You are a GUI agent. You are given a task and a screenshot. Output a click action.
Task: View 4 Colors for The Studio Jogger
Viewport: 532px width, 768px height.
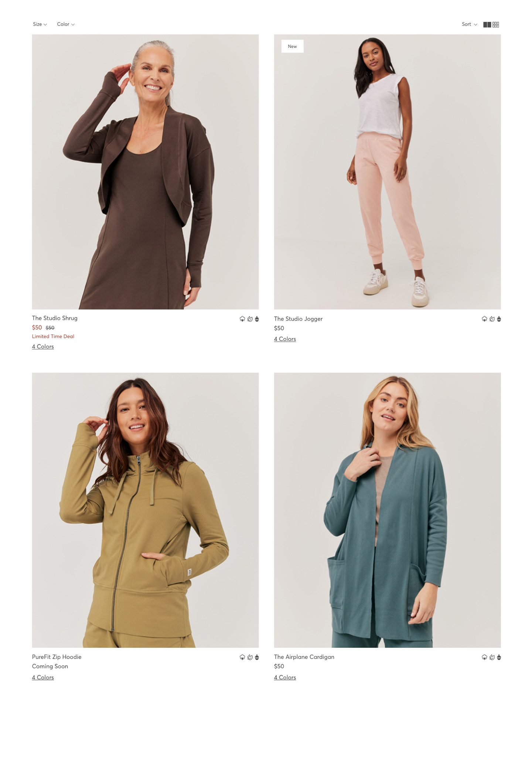click(x=285, y=339)
